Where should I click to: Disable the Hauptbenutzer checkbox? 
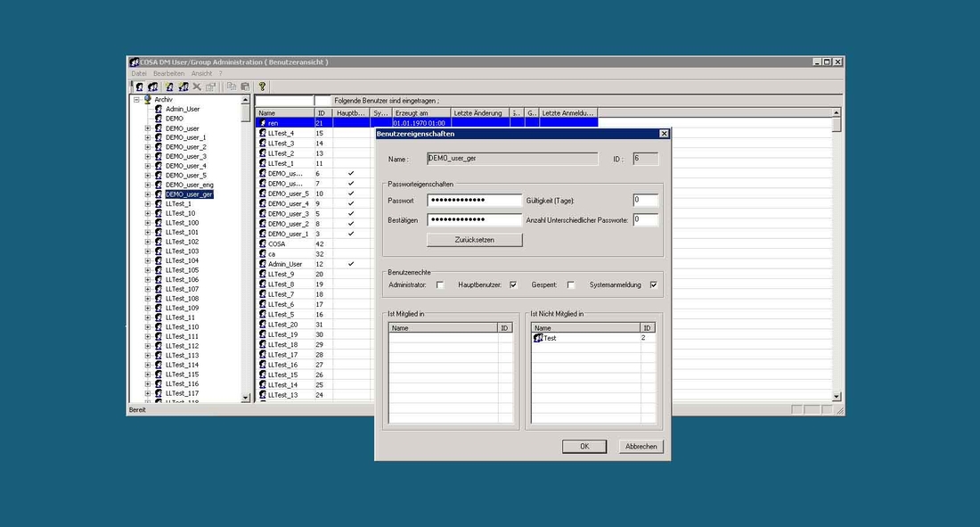pyautogui.click(x=513, y=284)
